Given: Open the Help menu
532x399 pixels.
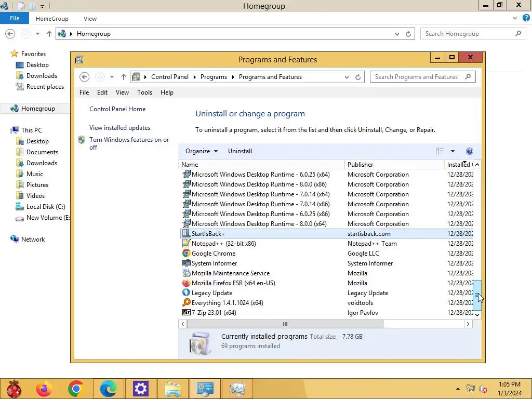Looking at the screenshot, I should click(x=167, y=92).
